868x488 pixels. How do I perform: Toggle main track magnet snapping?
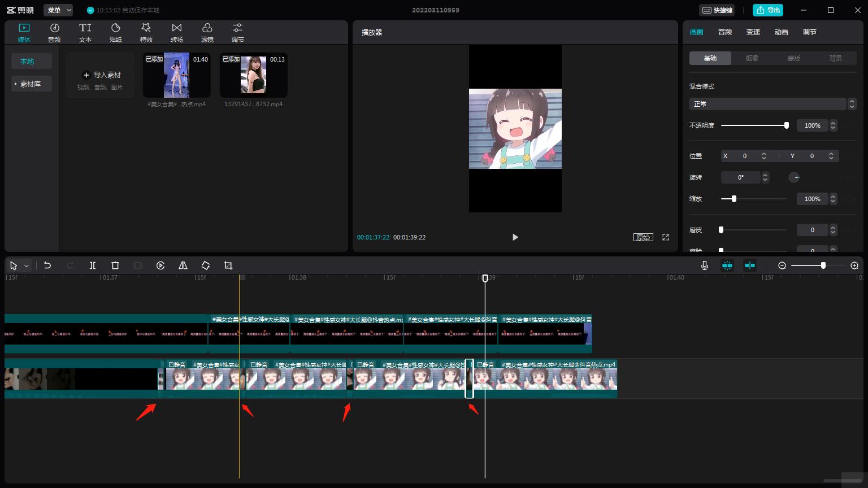[727, 265]
